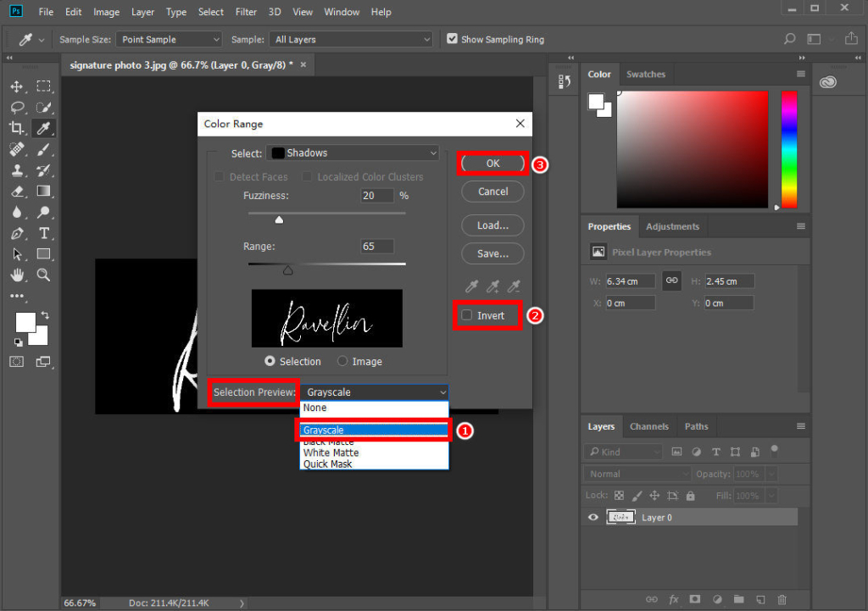Click the link width and height icon
The height and width of the screenshot is (611, 868).
tap(671, 281)
